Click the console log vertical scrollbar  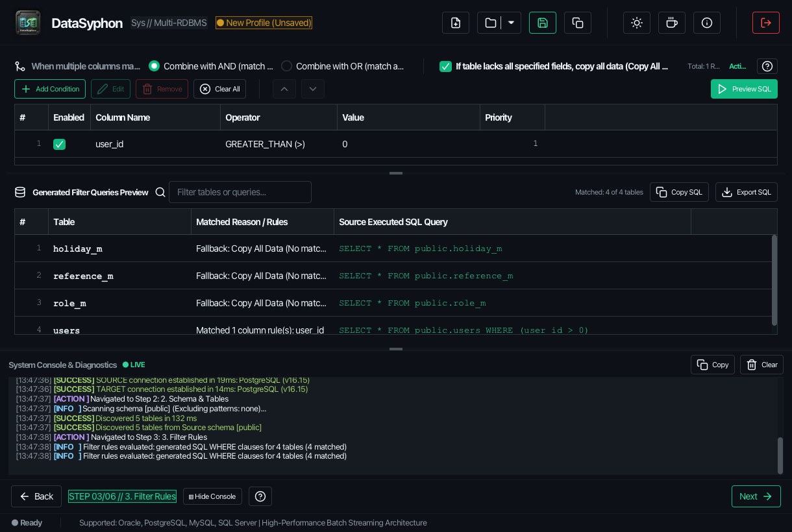[x=780, y=455]
